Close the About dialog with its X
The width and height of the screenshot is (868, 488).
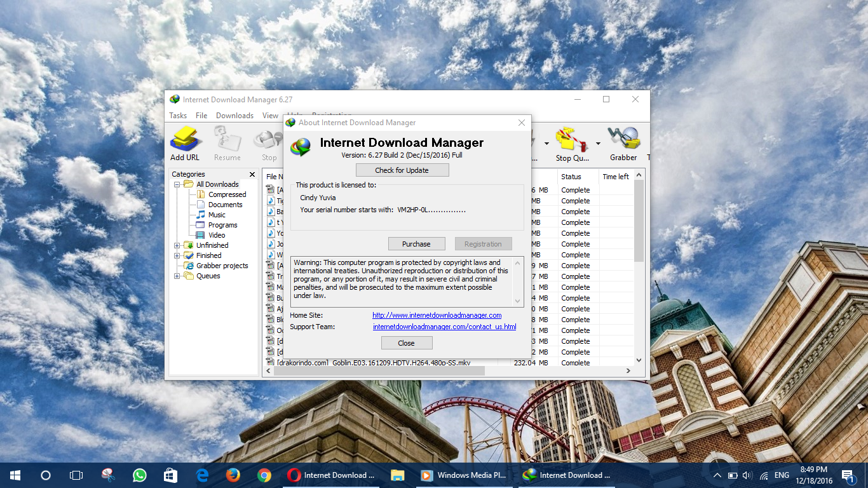tap(522, 123)
